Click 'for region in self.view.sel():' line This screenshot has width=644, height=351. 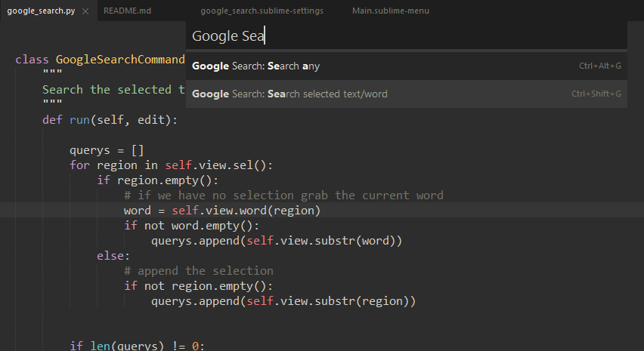172,165
